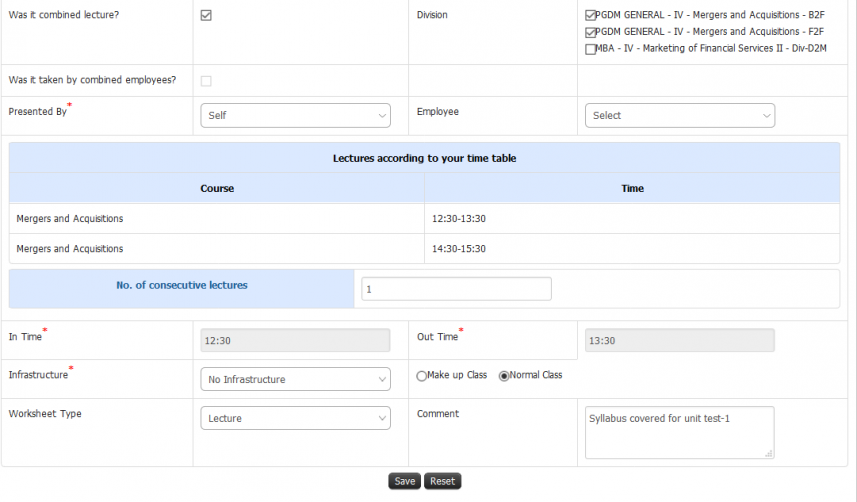Tick the combined employees checkbox
The height and width of the screenshot is (502, 857).
pos(206,81)
